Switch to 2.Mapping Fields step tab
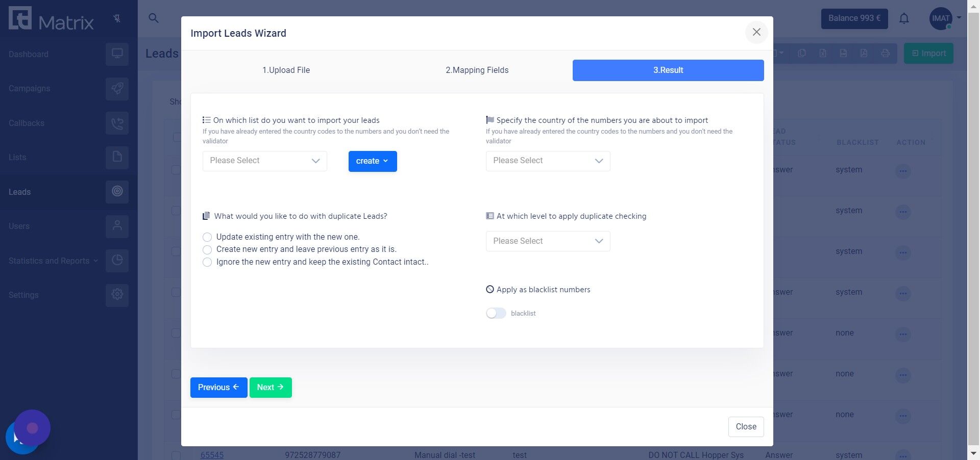 pyautogui.click(x=477, y=70)
